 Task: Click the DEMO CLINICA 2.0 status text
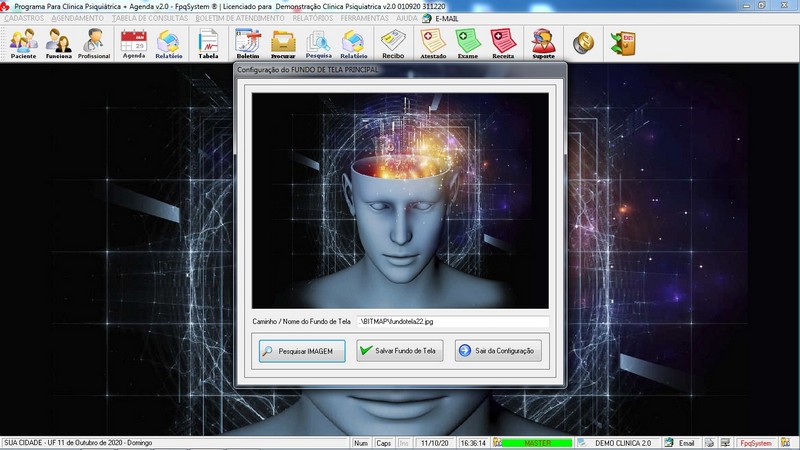tap(623, 443)
